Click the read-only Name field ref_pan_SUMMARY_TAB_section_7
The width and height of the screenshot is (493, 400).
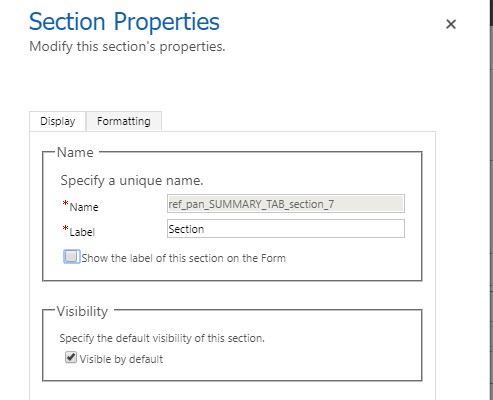(286, 204)
